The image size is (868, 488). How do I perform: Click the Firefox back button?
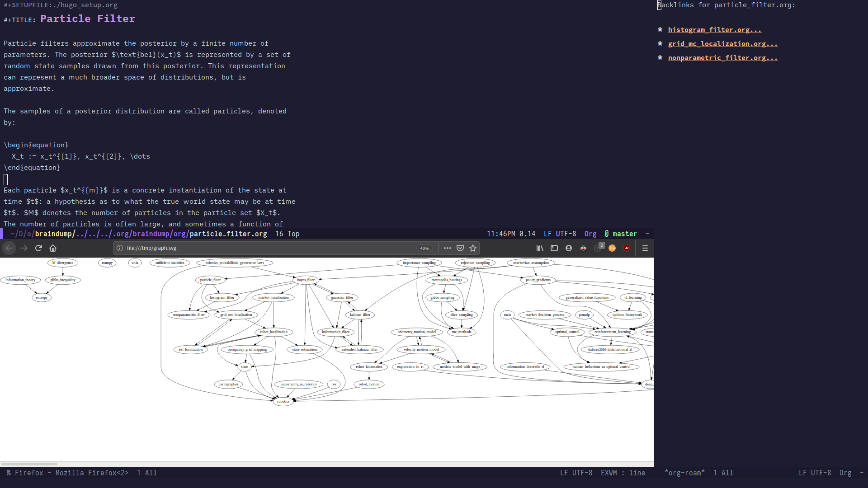coord(9,248)
